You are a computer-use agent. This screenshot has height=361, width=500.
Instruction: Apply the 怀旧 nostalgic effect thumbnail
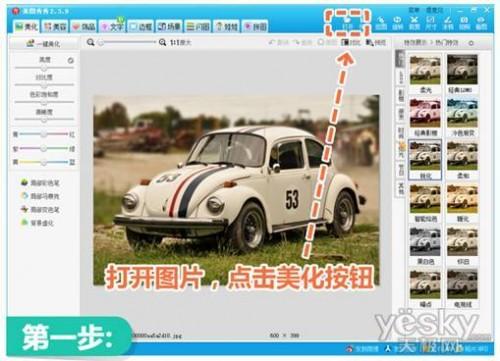(462, 242)
